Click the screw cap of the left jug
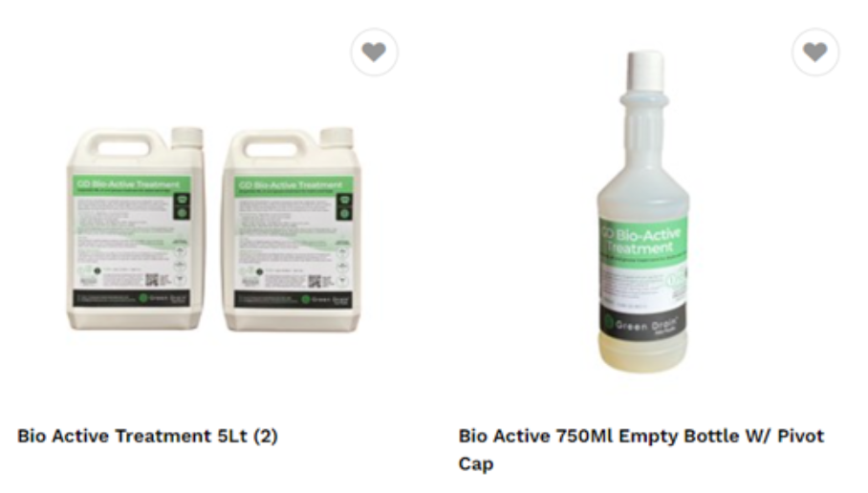 pos(186,138)
